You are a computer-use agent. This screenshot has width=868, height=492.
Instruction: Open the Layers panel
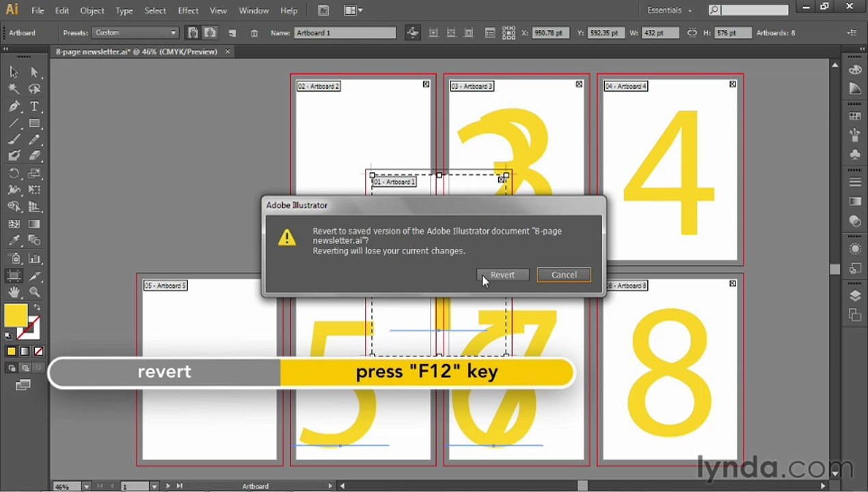(x=855, y=296)
